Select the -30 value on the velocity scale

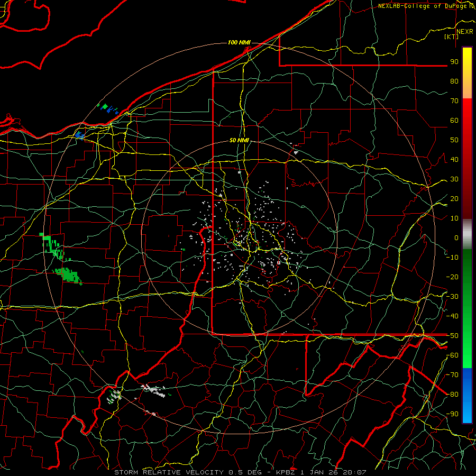tap(452, 297)
